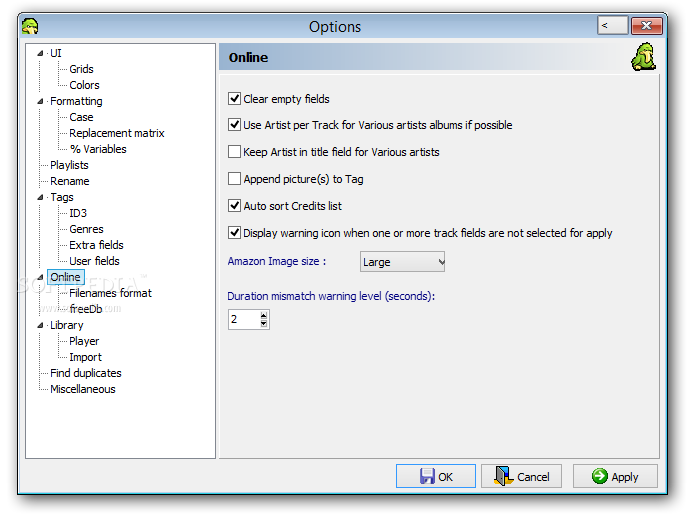Select UI in options tree

click(x=56, y=53)
